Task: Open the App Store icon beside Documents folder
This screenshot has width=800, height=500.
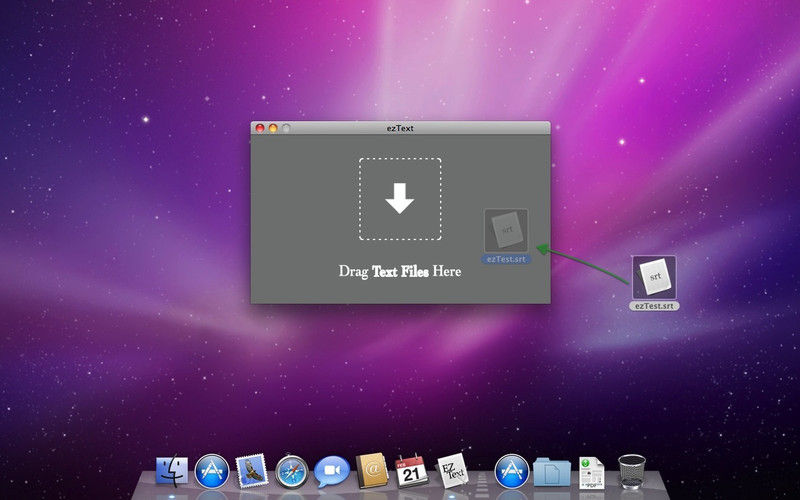Action: (512, 471)
